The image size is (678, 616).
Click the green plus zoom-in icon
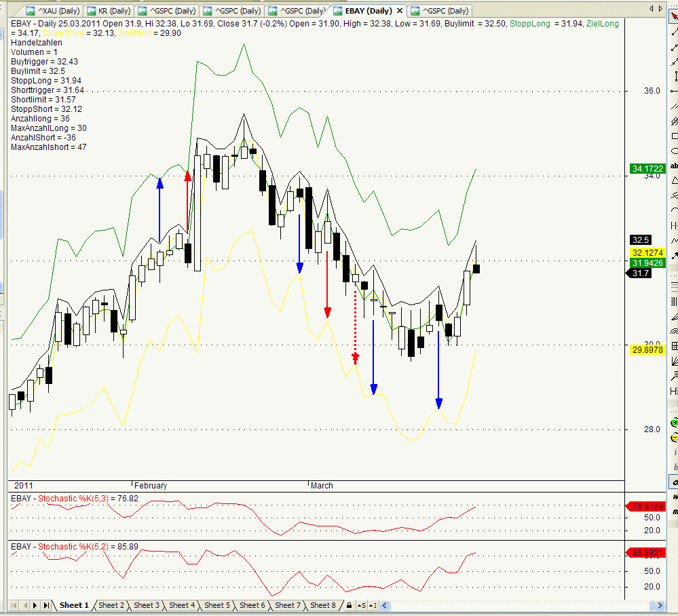[675, 423]
